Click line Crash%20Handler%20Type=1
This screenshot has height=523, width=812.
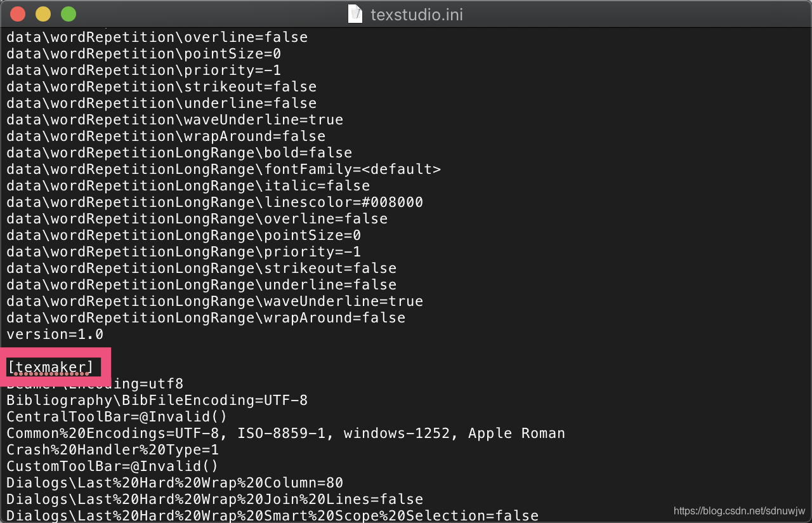click(112, 450)
